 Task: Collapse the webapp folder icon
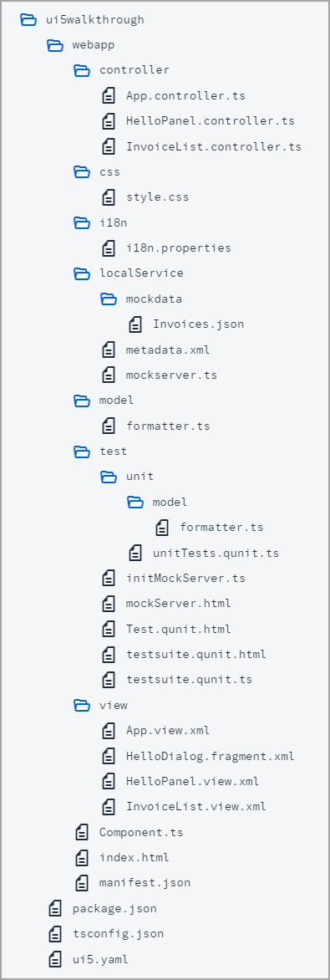(56, 45)
